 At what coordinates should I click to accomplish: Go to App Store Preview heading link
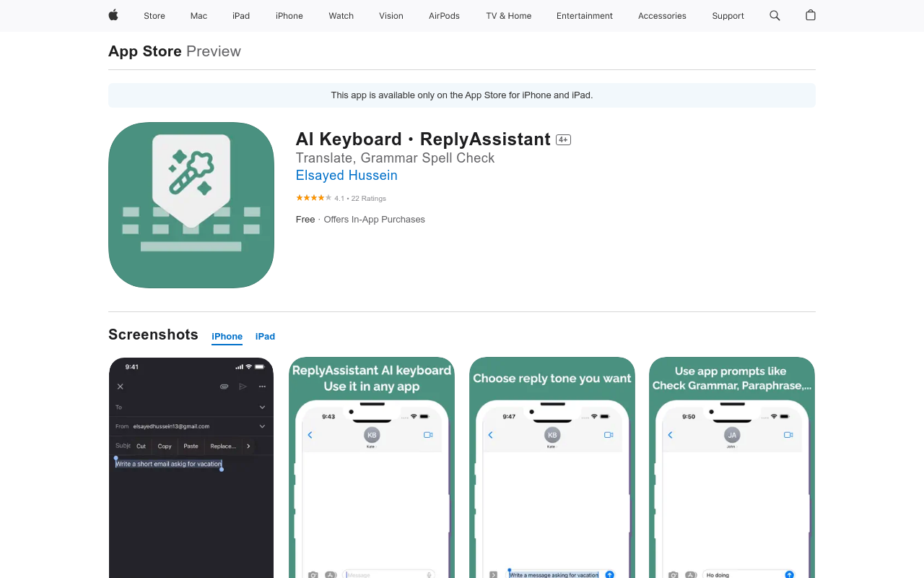point(175,51)
